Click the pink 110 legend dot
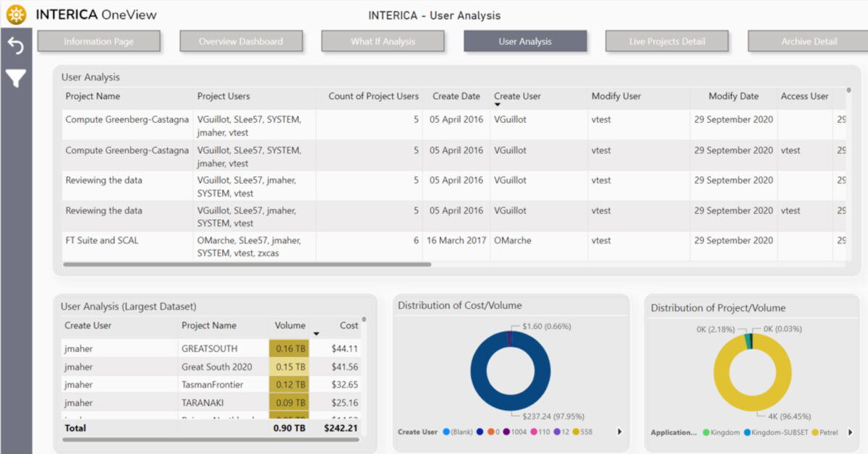This screenshot has width=868, height=454. click(533, 432)
